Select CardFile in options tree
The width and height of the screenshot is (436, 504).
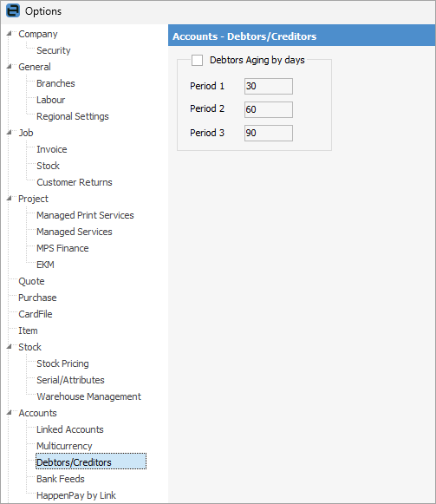[36, 314]
